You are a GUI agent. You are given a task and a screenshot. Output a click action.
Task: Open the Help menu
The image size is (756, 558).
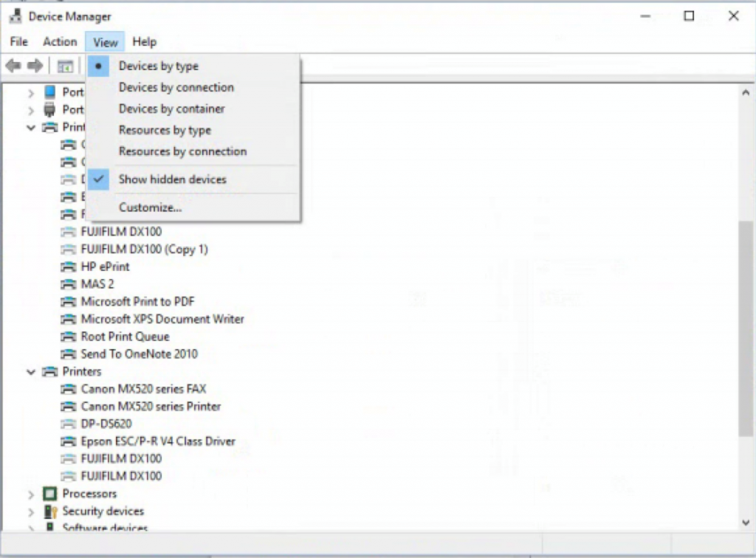pos(144,42)
